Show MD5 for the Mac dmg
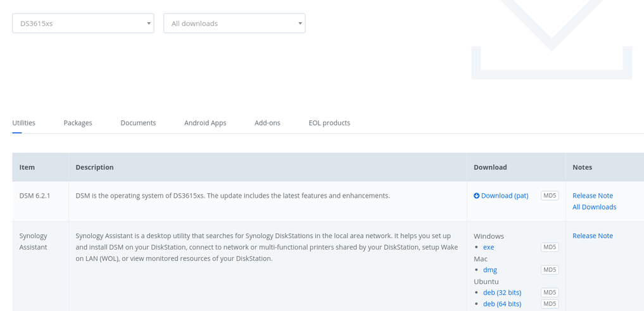The image size is (644, 311). point(550,270)
